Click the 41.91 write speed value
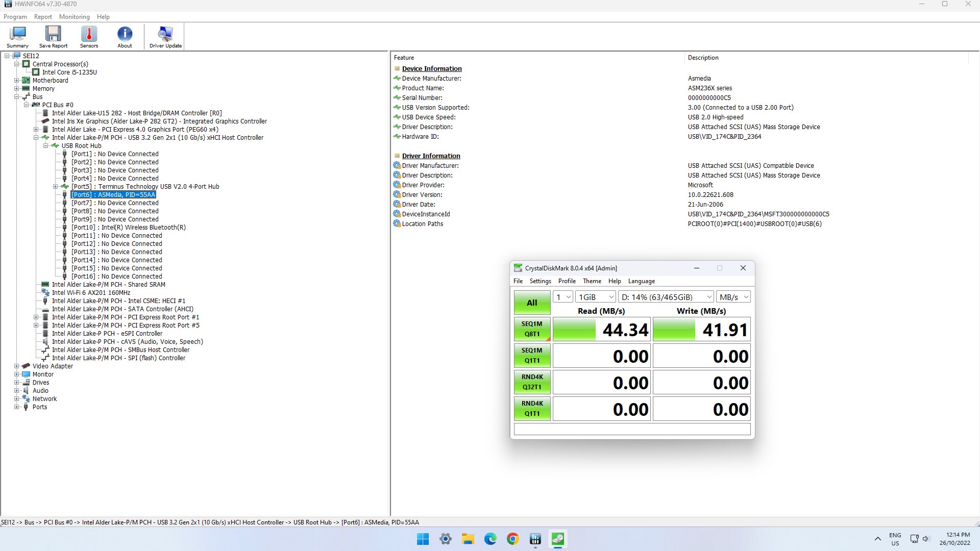 [725, 330]
